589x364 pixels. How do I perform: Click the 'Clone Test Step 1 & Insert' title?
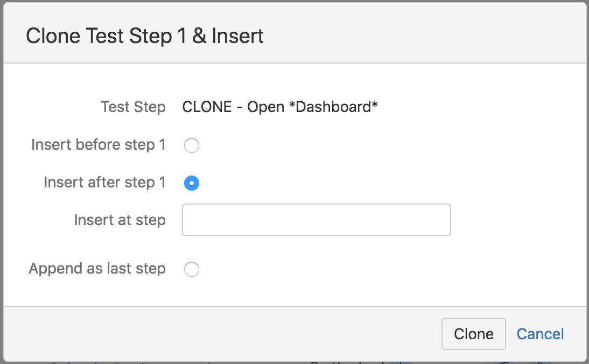pyautogui.click(x=145, y=36)
